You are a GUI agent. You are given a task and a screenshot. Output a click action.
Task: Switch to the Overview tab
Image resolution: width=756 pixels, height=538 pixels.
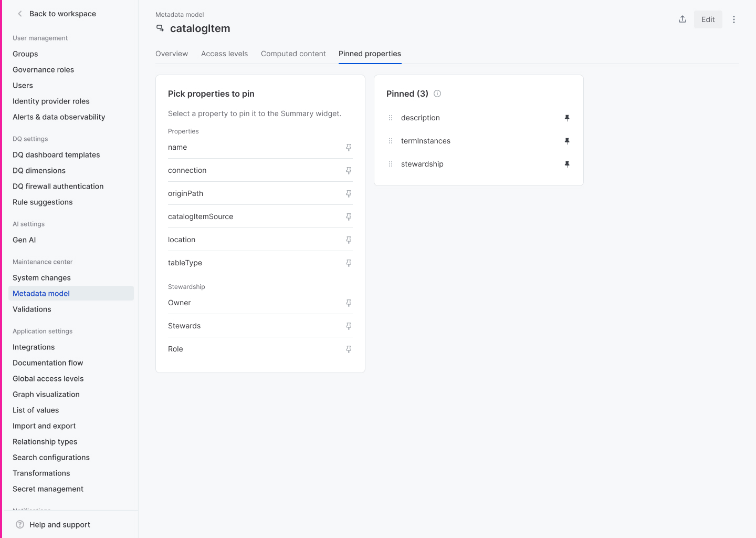[x=172, y=54]
